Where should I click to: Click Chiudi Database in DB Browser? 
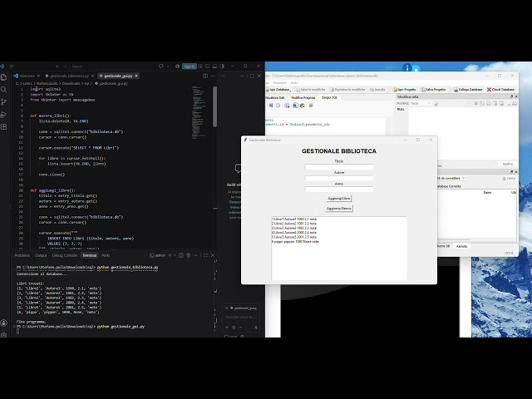click(500, 90)
